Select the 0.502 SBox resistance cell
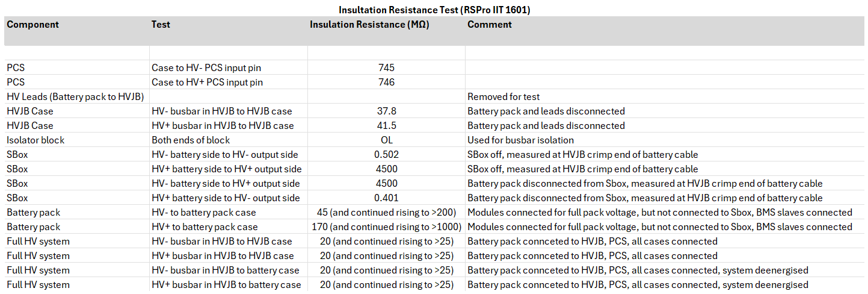This screenshot has width=868, height=294. tap(386, 154)
